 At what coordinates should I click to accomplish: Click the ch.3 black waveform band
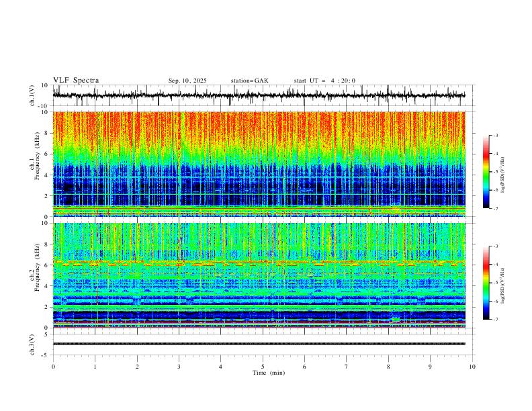point(259,344)
